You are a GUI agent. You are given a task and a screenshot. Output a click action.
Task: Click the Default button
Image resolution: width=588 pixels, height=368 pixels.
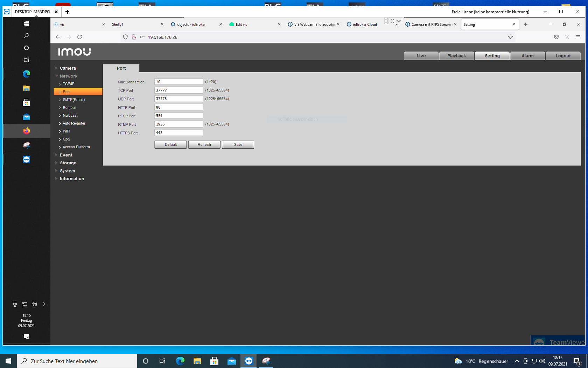click(x=170, y=145)
